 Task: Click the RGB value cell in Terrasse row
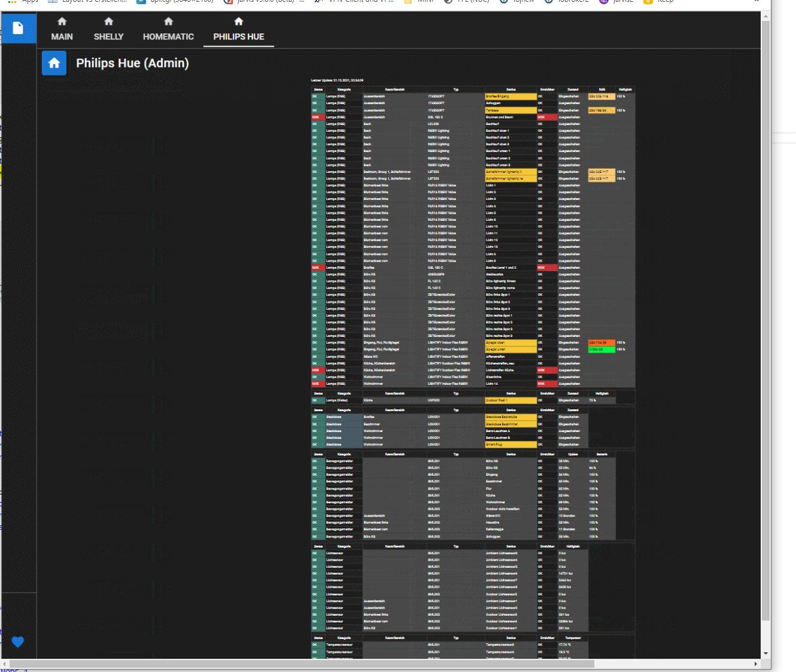(601, 110)
